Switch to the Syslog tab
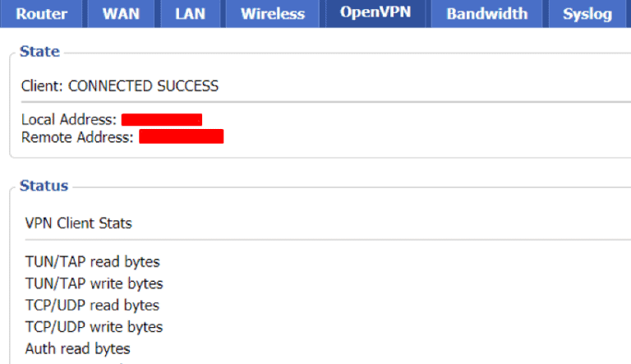Viewport: 631px width, 364px height. coord(587,14)
